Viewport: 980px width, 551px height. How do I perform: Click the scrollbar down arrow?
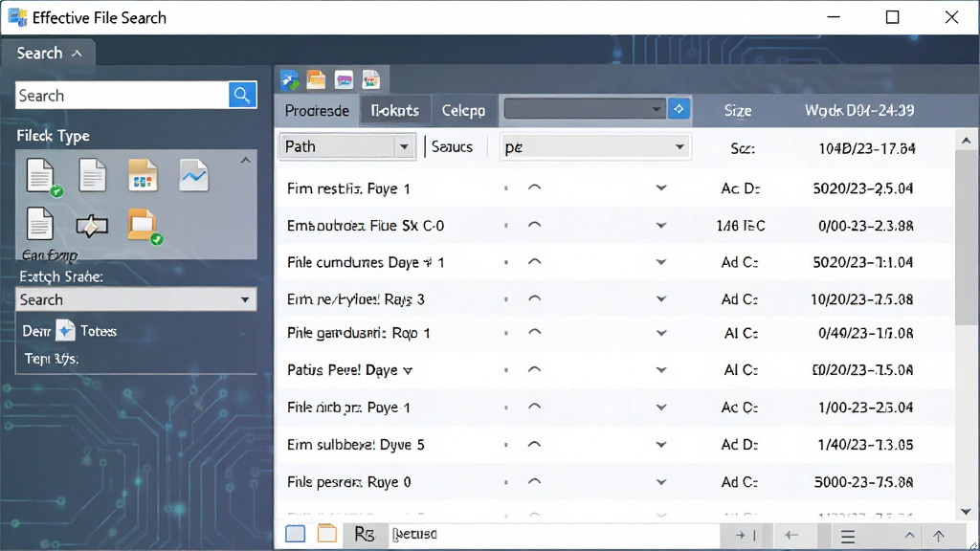pos(966,512)
